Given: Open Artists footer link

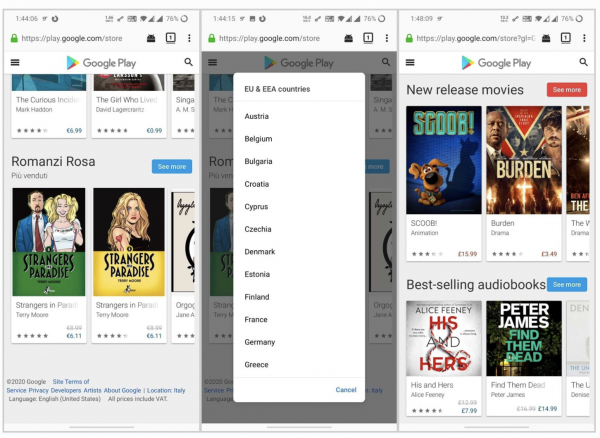Looking at the screenshot, I should (x=92, y=391).
